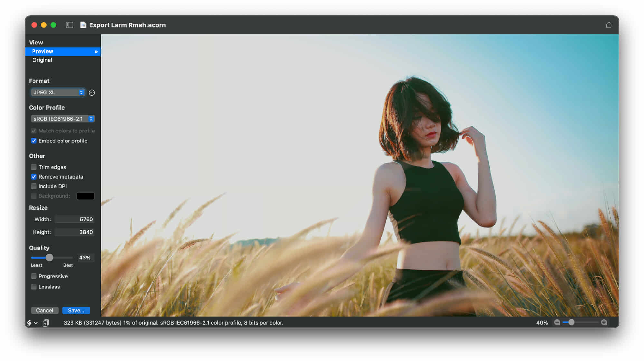Select Original view in sidebar
This screenshot has height=361, width=644.
pyautogui.click(x=42, y=60)
